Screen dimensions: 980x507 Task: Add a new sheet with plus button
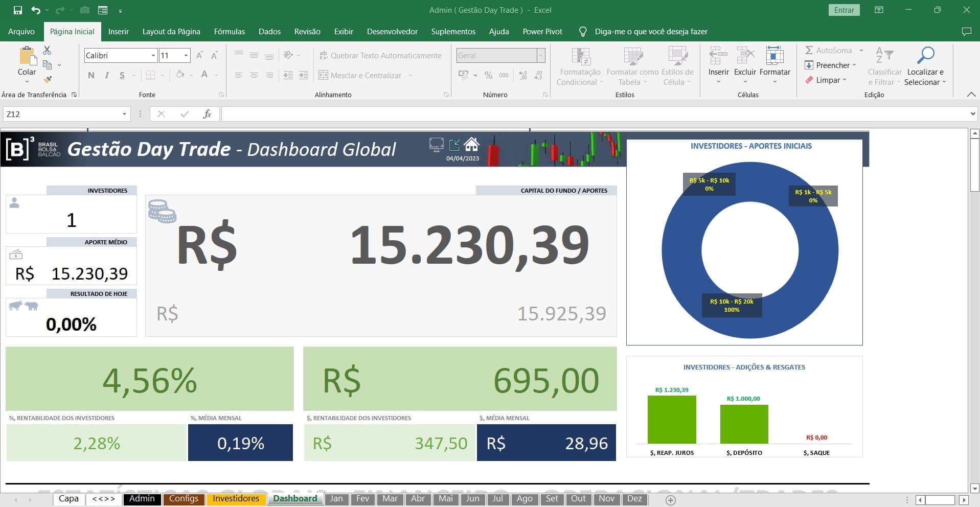pyautogui.click(x=671, y=500)
